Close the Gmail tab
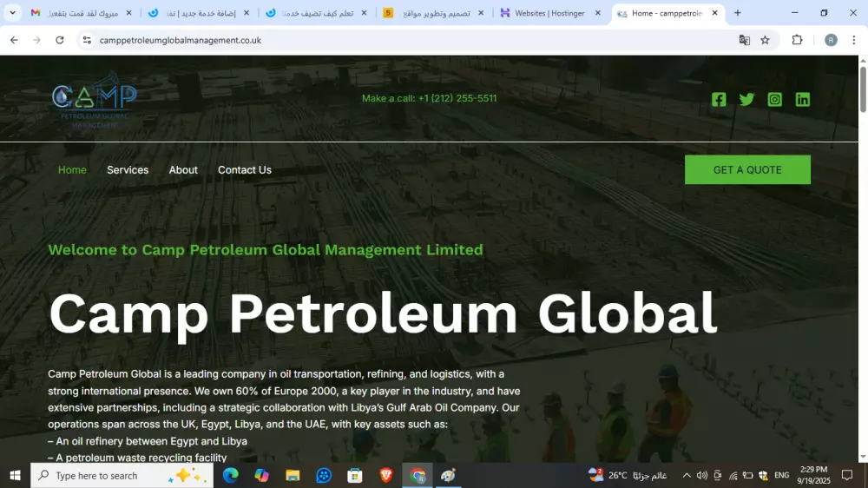868x488 pixels. click(x=129, y=13)
